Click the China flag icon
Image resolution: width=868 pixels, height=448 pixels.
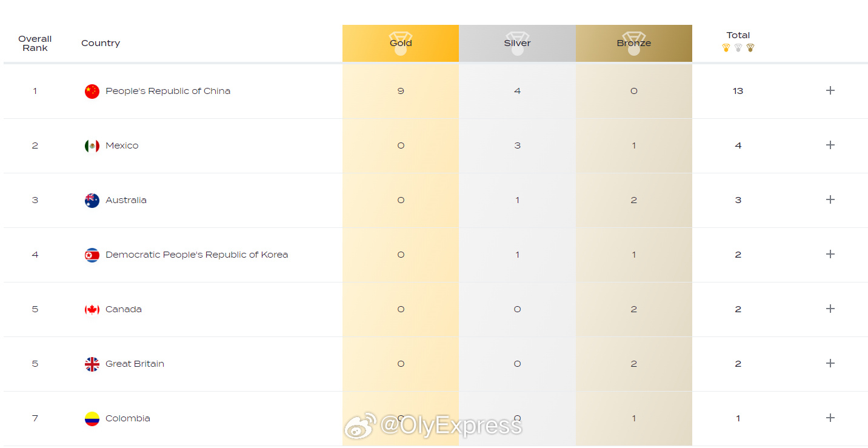(x=92, y=92)
